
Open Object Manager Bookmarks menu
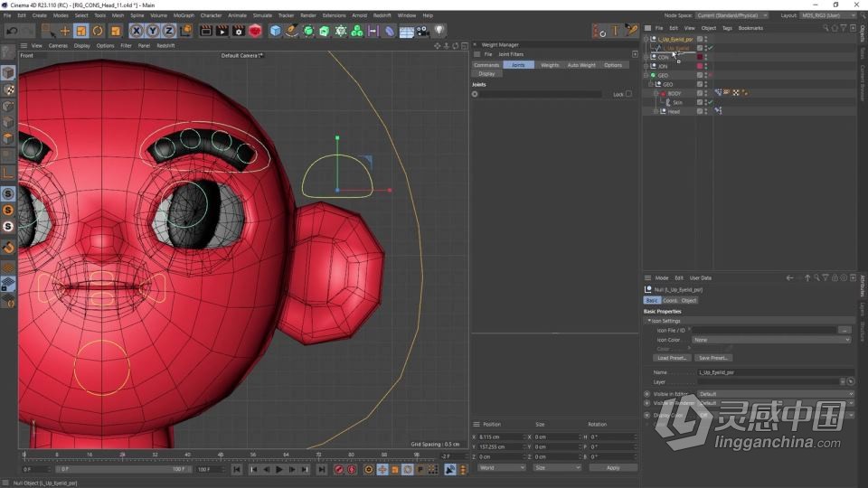pos(750,28)
